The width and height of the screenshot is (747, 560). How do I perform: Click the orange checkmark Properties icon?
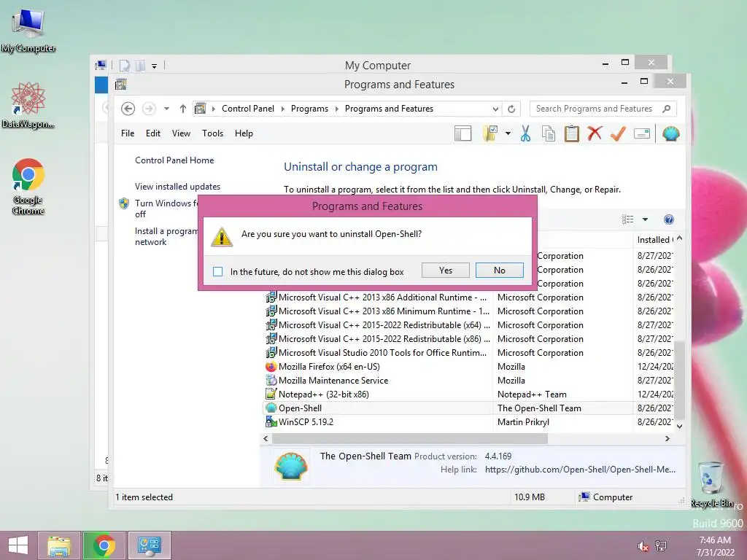click(x=618, y=134)
